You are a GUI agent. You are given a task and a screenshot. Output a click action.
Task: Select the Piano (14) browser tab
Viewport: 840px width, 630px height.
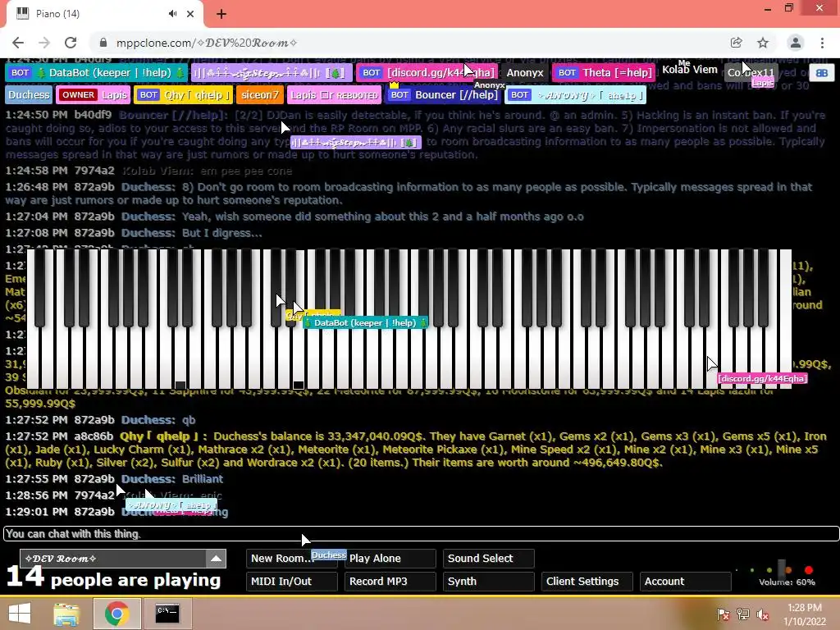point(105,14)
